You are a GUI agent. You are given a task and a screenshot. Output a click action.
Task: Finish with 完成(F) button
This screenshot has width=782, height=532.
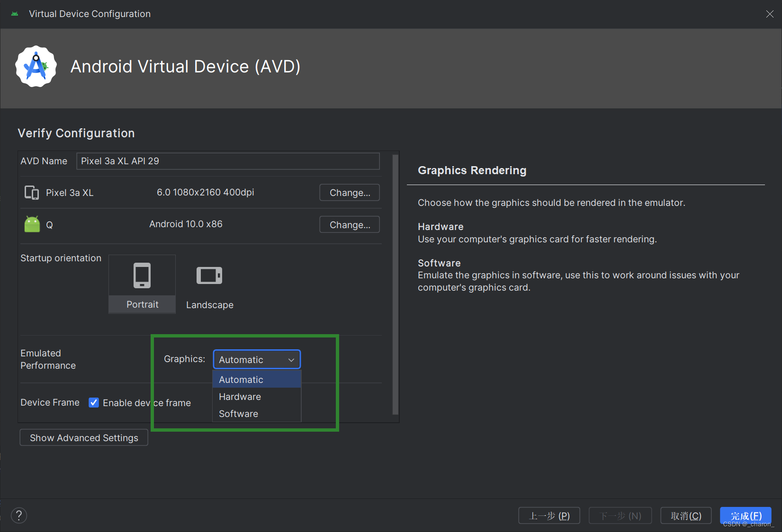pyautogui.click(x=746, y=516)
